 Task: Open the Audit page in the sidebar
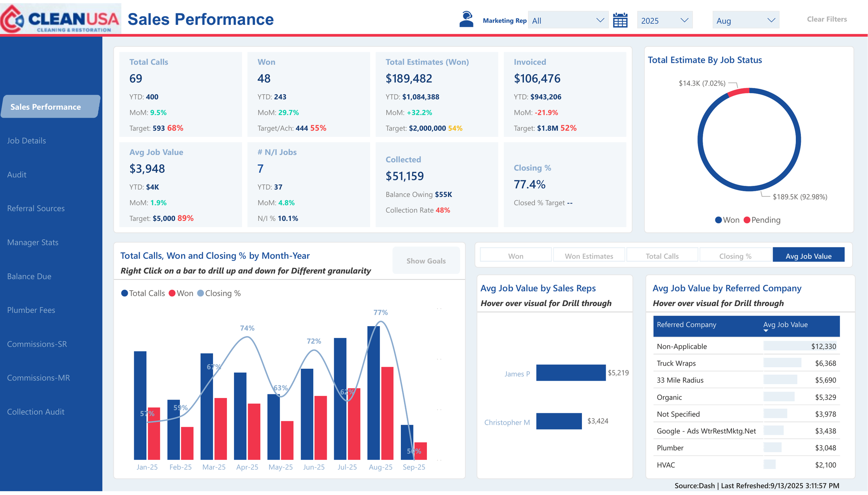click(17, 175)
